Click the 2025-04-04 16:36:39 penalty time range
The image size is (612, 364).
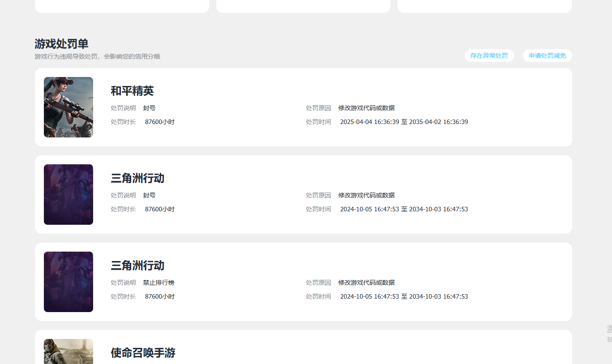click(x=404, y=122)
